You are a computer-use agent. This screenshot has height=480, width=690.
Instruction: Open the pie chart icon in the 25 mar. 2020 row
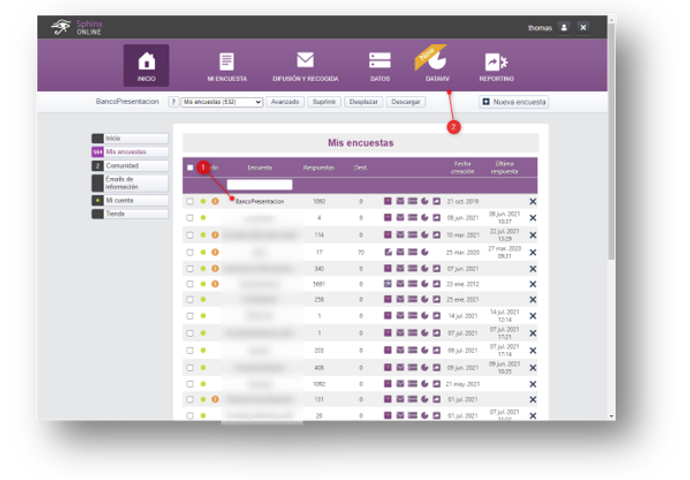(x=425, y=252)
